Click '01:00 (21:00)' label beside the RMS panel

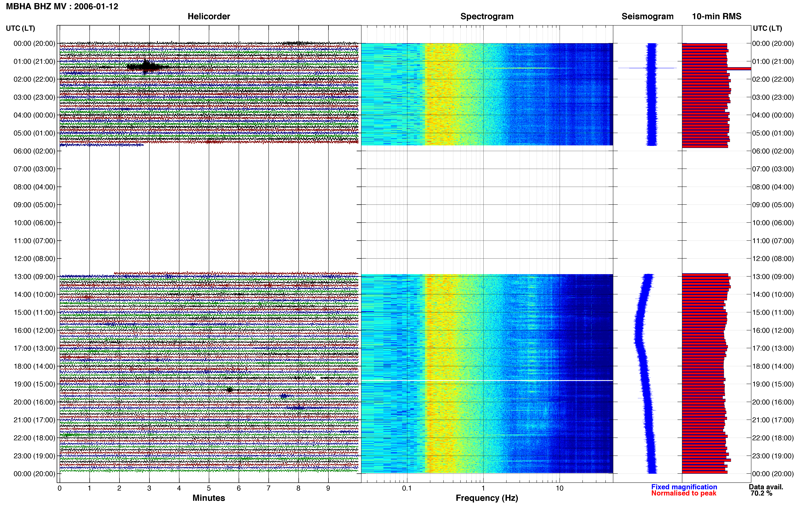tap(773, 62)
